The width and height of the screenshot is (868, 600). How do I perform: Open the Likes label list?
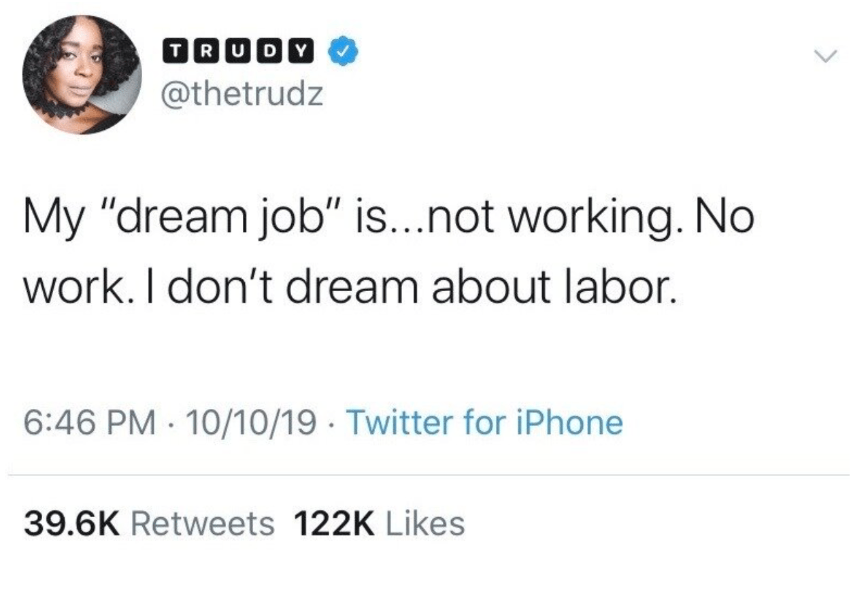click(x=425, y=524)
